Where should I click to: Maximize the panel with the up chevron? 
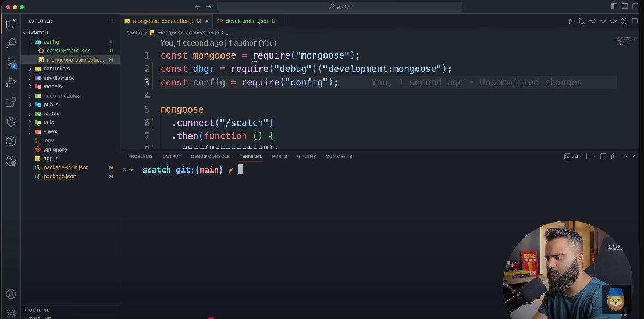click(x=635, y=156)
